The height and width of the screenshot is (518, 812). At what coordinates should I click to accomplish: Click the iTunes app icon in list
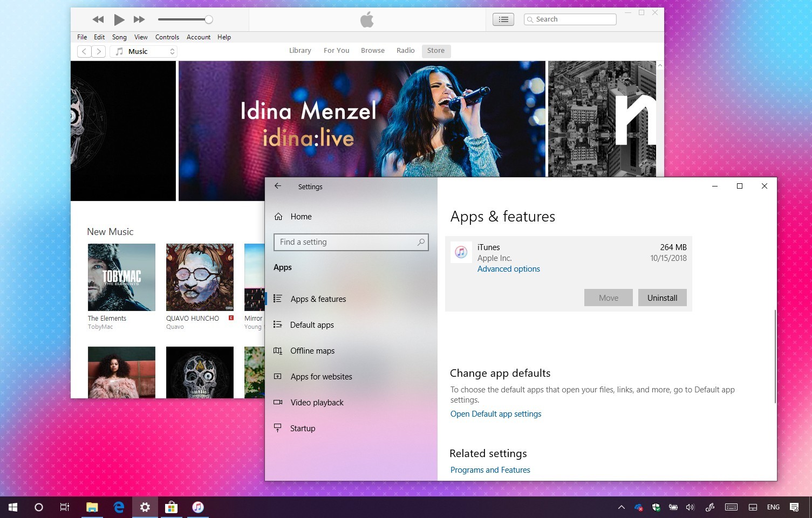pos(461,252)
